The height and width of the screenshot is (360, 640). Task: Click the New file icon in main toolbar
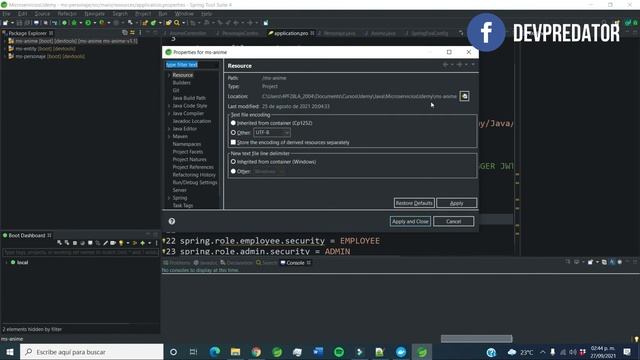pos(6,23)
